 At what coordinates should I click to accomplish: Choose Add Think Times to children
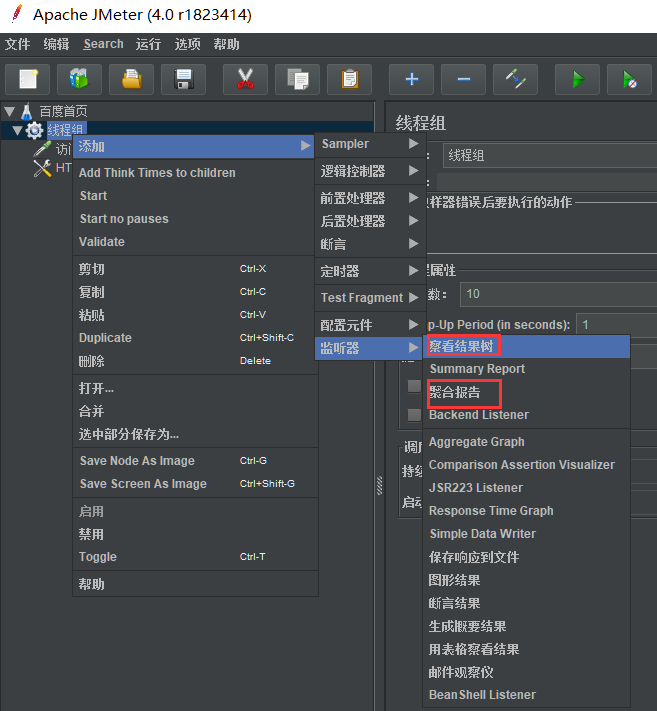195,173
